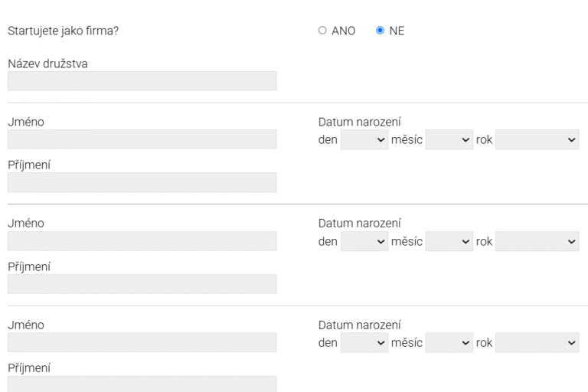Click the Název družstva input field
The height and width of the screenshot is (392, 588).
pos(142,81)
